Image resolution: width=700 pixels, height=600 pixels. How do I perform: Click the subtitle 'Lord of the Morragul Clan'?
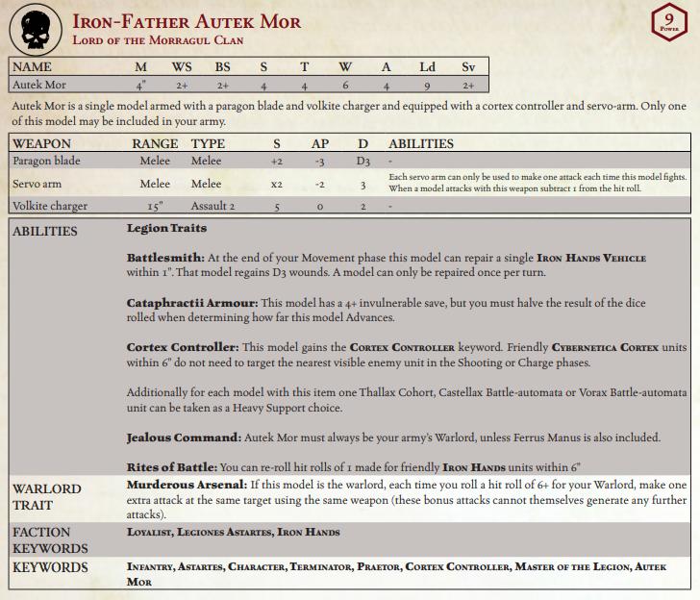158,40
